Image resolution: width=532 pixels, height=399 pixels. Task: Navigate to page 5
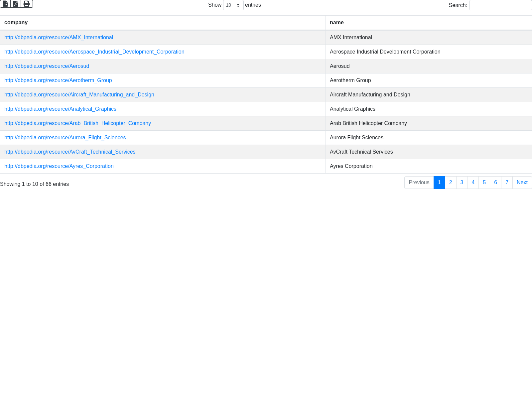484,183
